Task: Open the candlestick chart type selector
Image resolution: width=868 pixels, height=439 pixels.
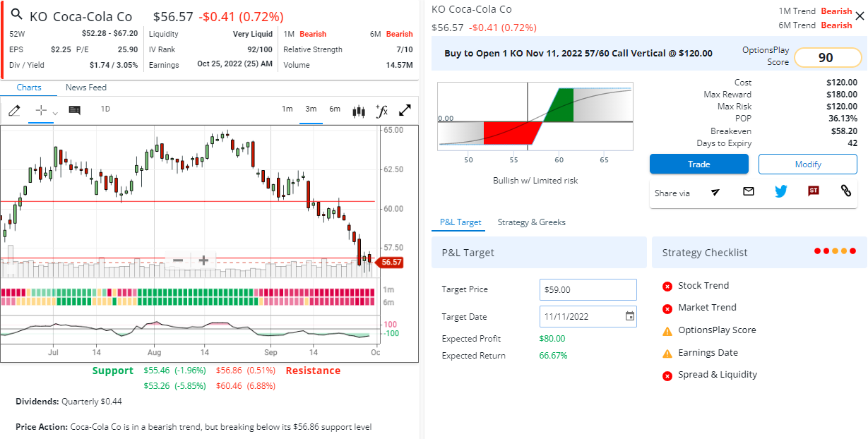Action: (x=359, y=110)
